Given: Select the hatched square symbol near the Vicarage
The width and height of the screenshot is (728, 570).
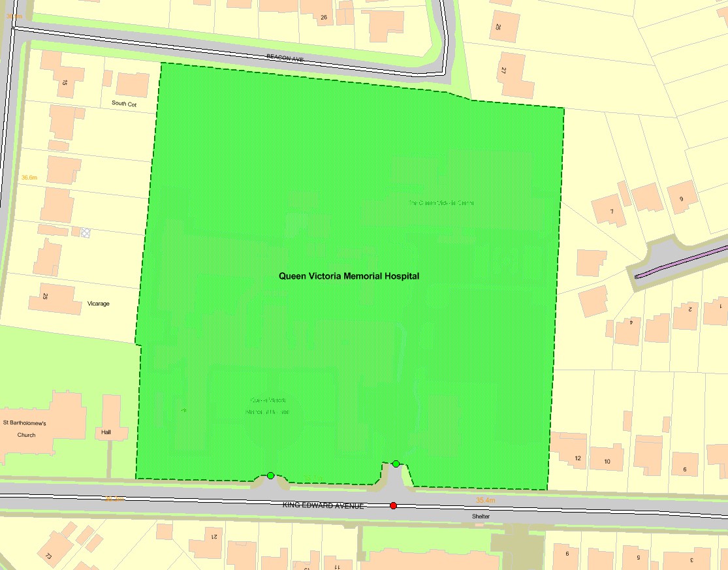Looking at the screenshot, I should click(x=84, y=234).
